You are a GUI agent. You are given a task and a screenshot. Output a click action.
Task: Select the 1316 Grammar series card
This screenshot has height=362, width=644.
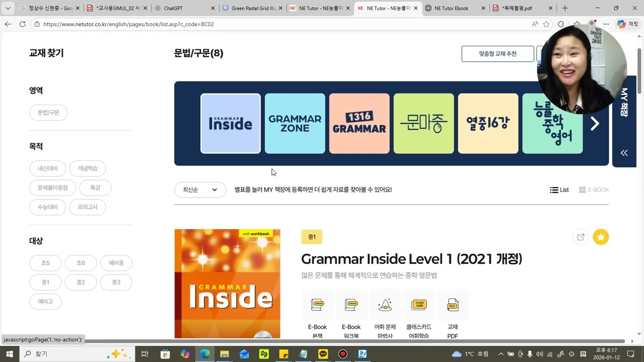[x=359, y=123]
